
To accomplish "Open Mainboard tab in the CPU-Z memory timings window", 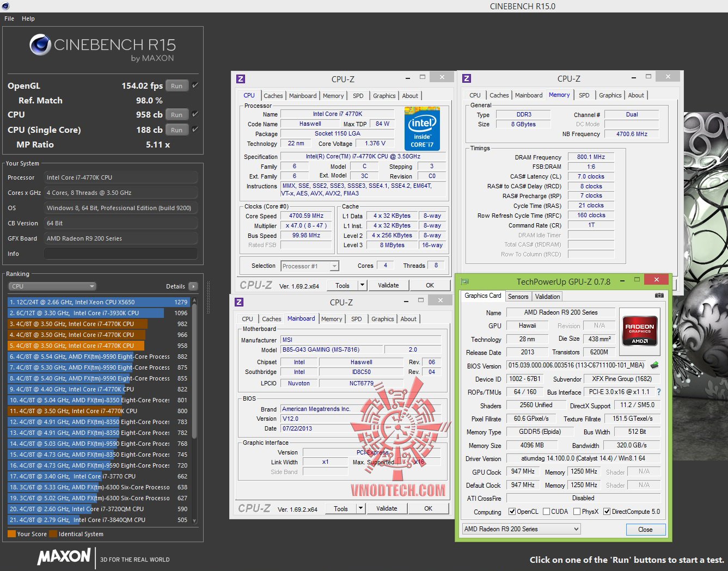I will (x=529, y=95).
